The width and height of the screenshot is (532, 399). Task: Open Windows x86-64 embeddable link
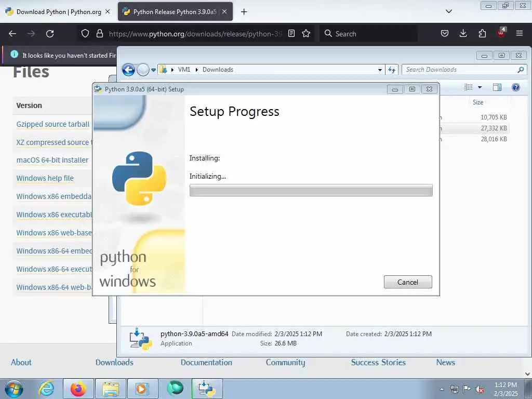(x=54, y=251)
